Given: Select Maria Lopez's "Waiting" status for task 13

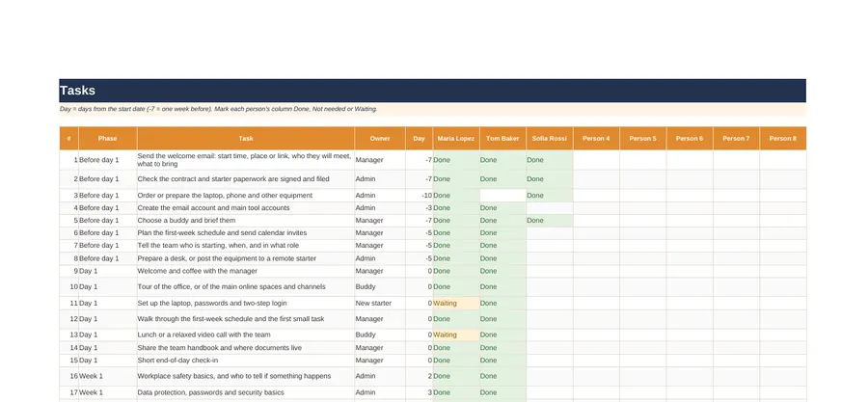Looking at the screenshot, I should (456, 335).
